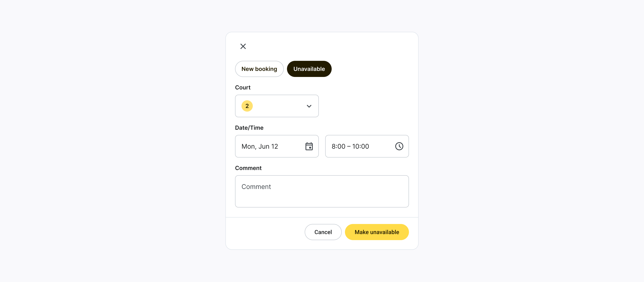Open the court selection list
The height and width of the screenshot is (282, 644).
click(x=277, y=106)
